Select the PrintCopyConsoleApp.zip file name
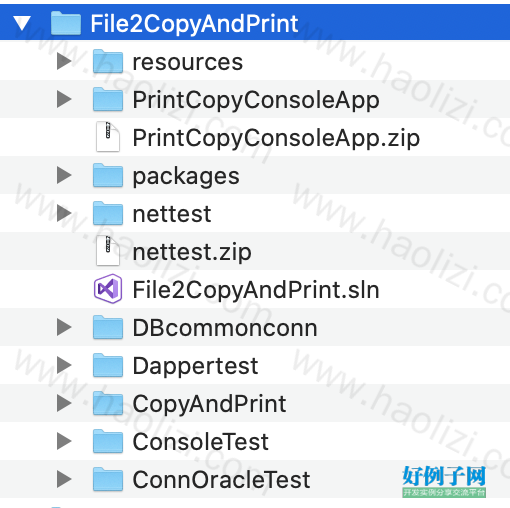This screenshot has height=508, width=510. (276, 138)
